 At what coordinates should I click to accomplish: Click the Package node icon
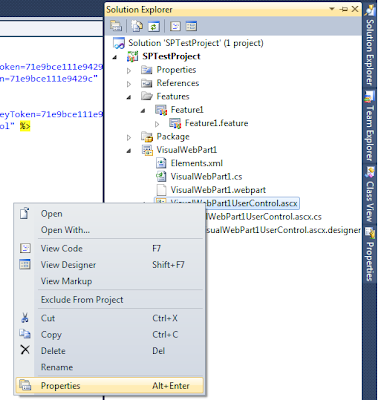pyautogui.click(x=147, y=136)
